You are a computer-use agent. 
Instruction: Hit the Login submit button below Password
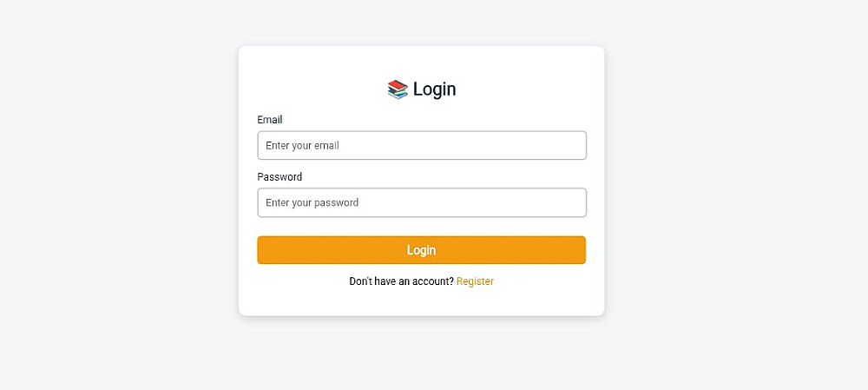click(x=422, y=250)
